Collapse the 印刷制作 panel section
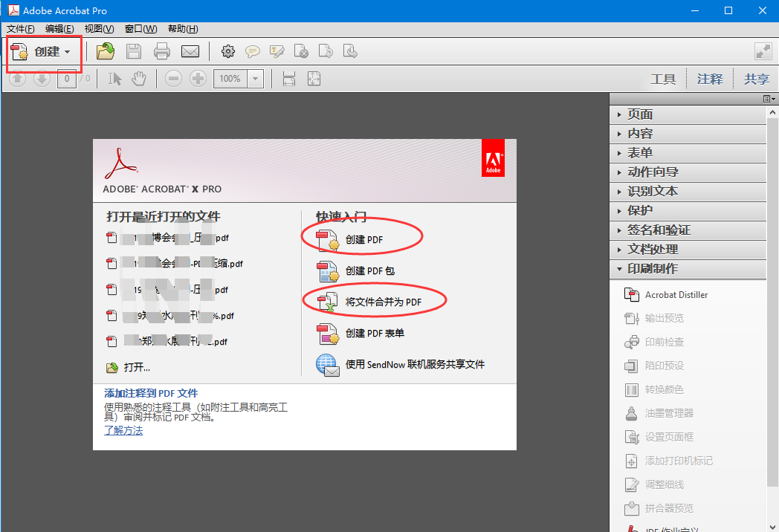Image resolution: width=779 pixels, height=532 pixels. tap(652, 269)
